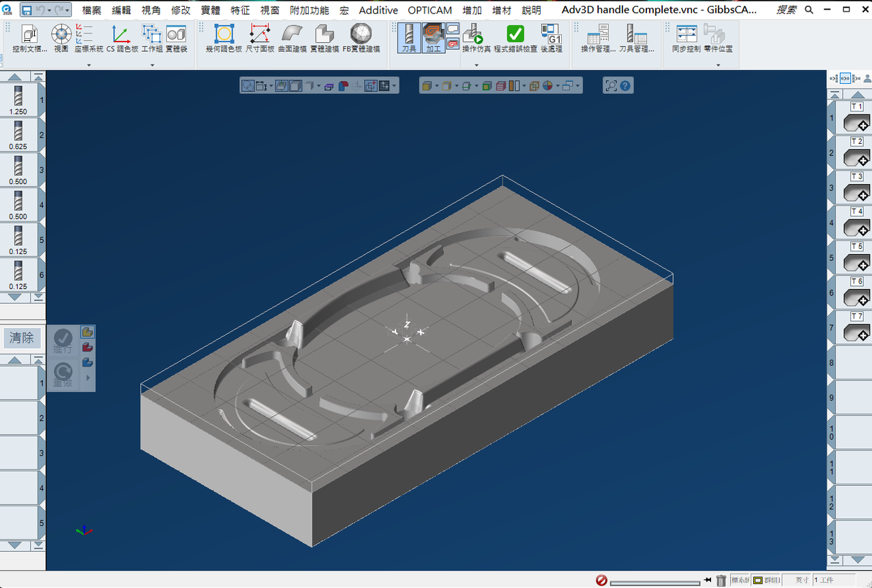
Task: Open the 後處理 post processor icon
Action: [551, 38]
